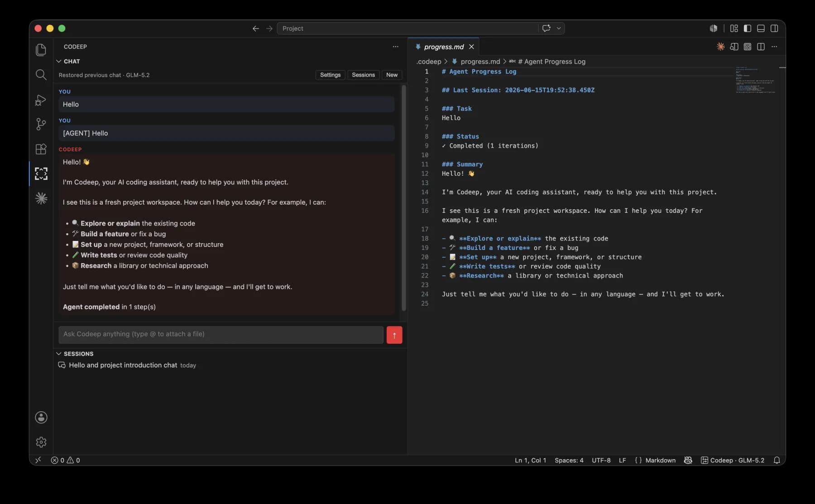Open the chat icon in the title bar

(x=547, y=28)
